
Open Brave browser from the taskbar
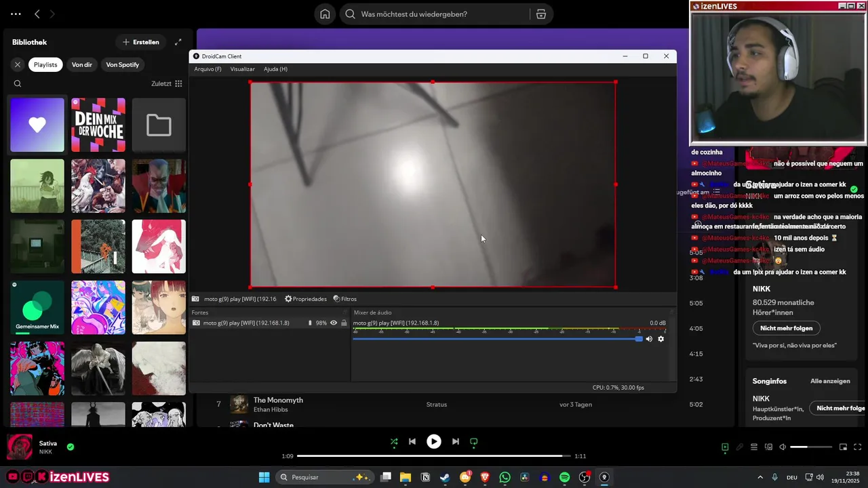(485, 477)
